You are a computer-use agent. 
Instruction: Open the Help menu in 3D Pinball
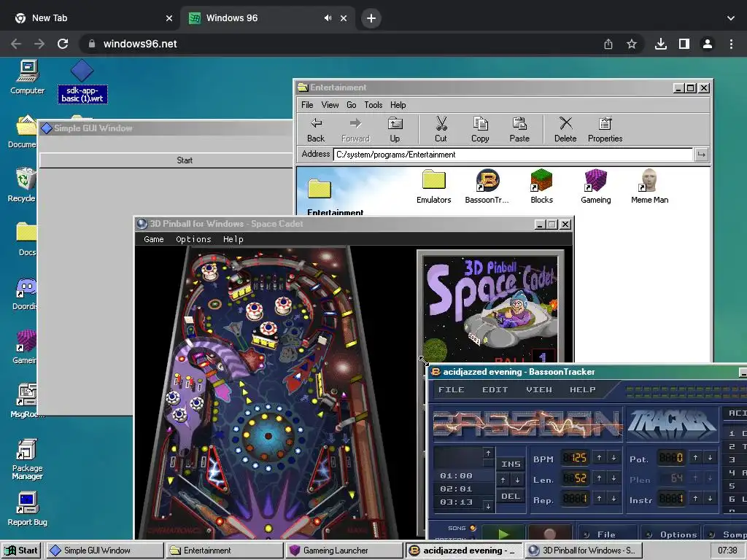point(233,239)
